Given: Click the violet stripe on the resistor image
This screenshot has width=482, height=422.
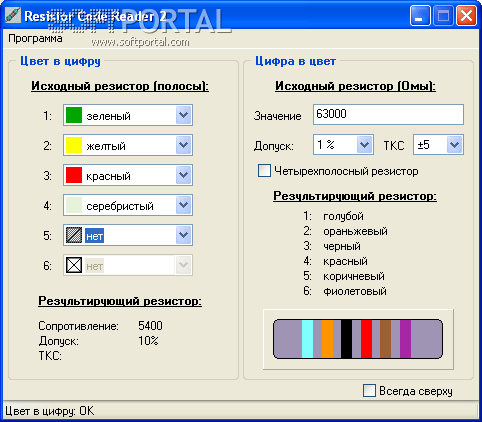Looking at the screenshot, I should pyautogui.click(x=405, y=339).
